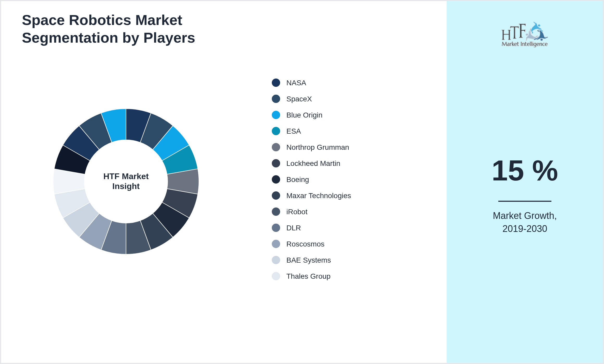Select the ESA legend label
The width and height of the screenshot is (604, 364).
pos(293,131)
